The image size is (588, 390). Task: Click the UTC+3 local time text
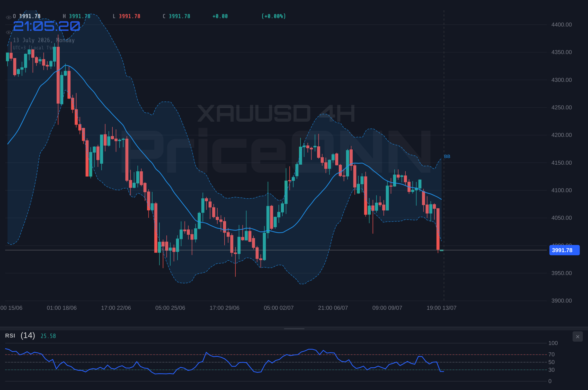pyautogui.click(x=34, y=48)
